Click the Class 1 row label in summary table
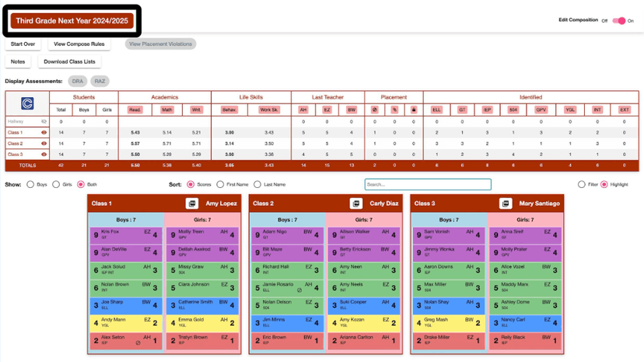The image size is (644, 362). (16, 133)
